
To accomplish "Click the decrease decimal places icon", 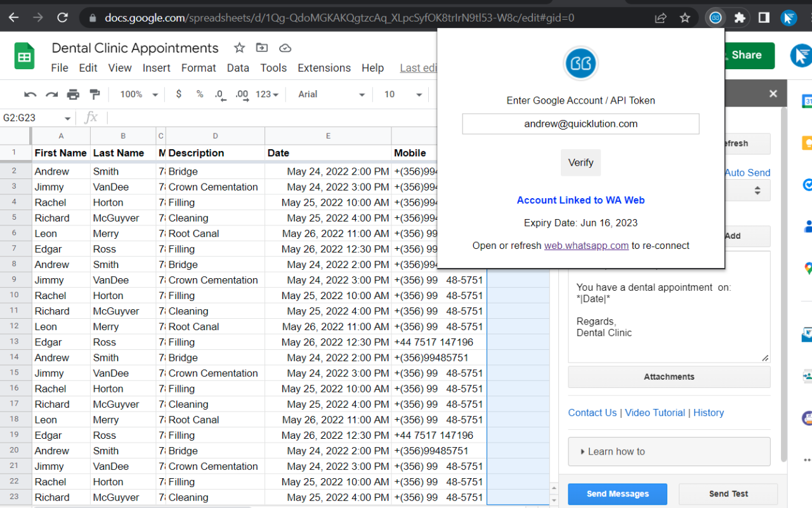I will pos(219,95).
